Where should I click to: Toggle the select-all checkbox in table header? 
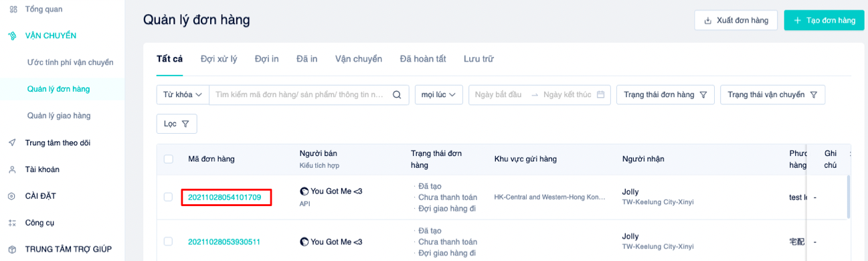click(169, 159)
